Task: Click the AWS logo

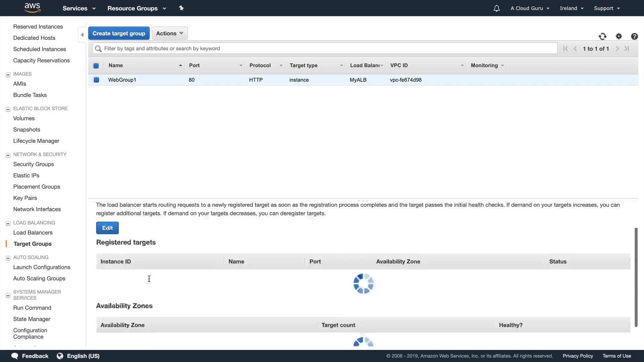Action: coord(33,8)
